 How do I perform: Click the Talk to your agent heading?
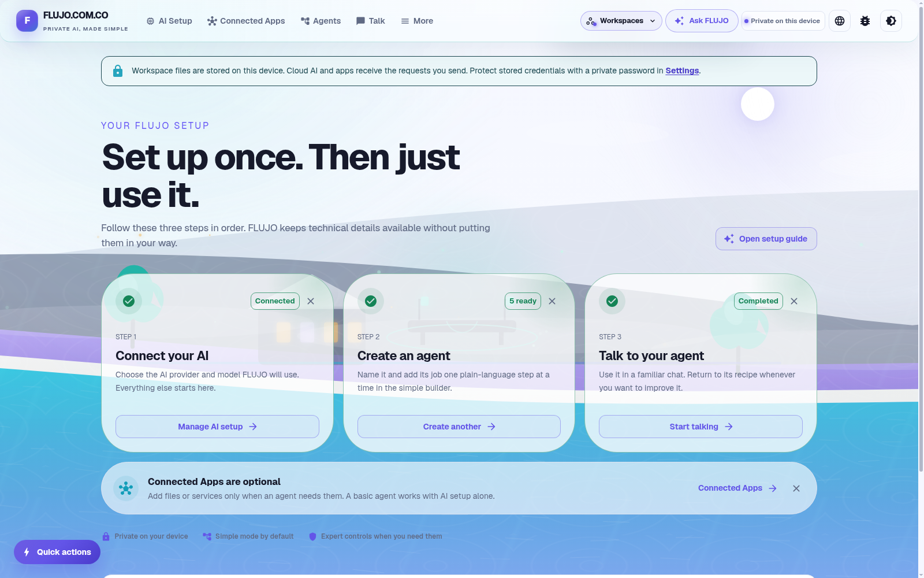651,356
